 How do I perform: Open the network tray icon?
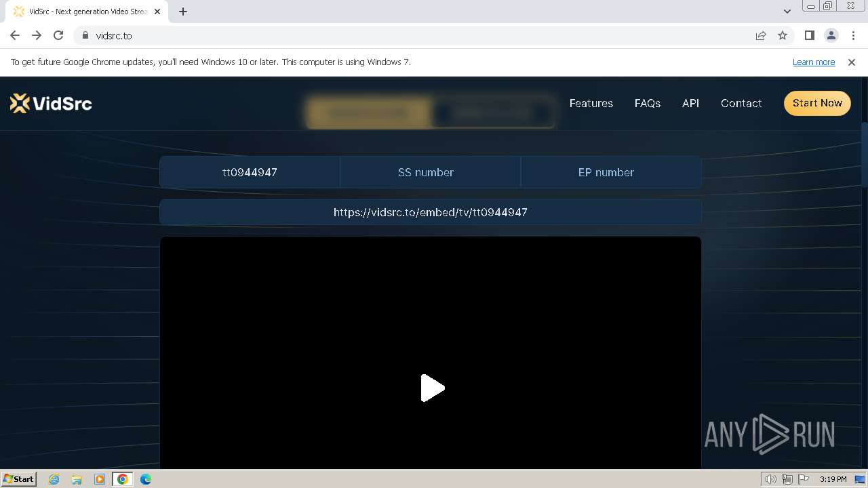pos(787,479)
